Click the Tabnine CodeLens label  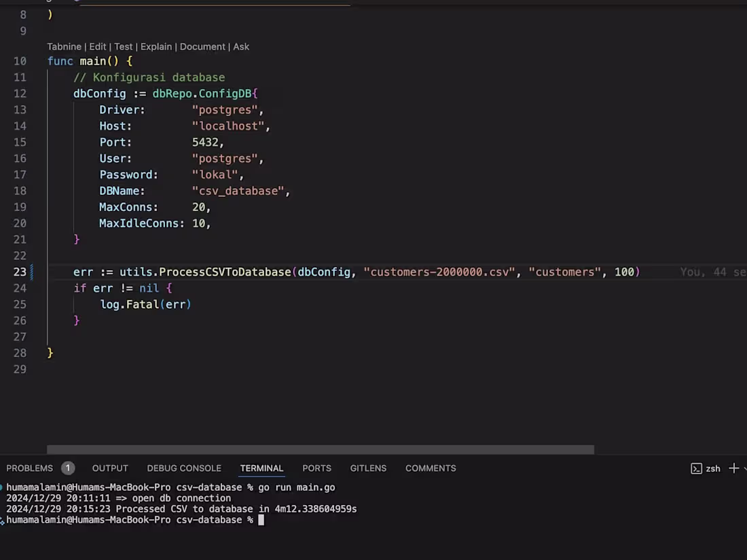[64, 46]
